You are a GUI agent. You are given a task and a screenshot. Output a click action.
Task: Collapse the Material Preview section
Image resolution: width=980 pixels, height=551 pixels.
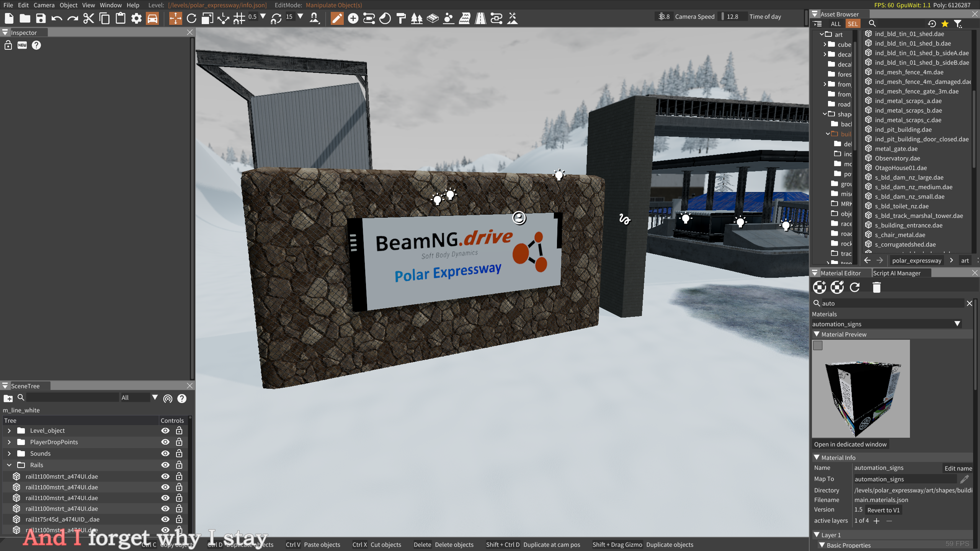[817, 334]
